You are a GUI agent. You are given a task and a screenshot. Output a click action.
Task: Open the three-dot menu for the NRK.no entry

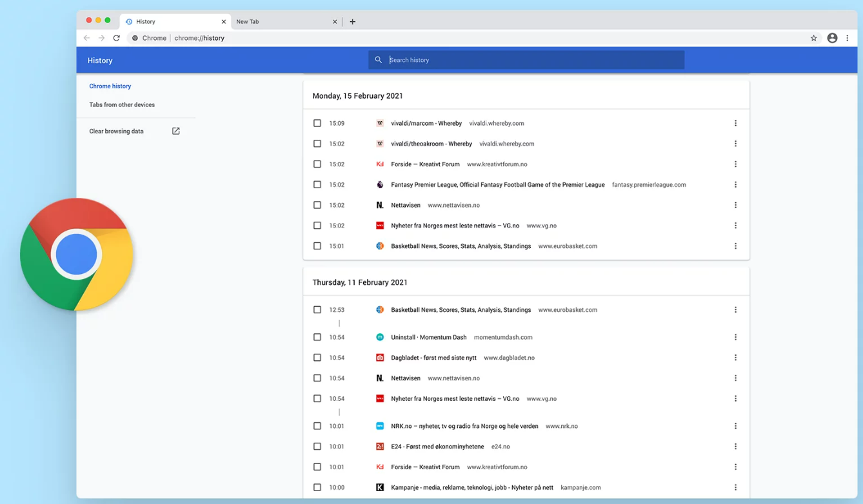735,426
